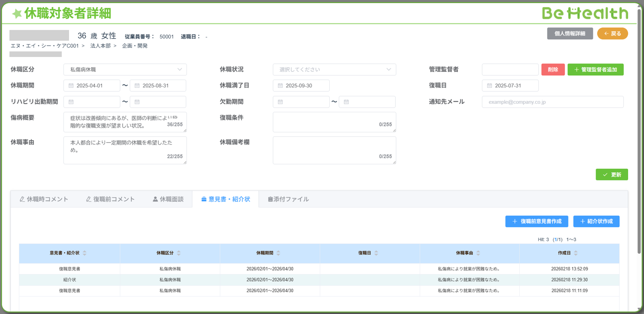Click calendar icon in 休職満了日 field
This screenshot has width=644, height=314.
[x=280, y=86]
